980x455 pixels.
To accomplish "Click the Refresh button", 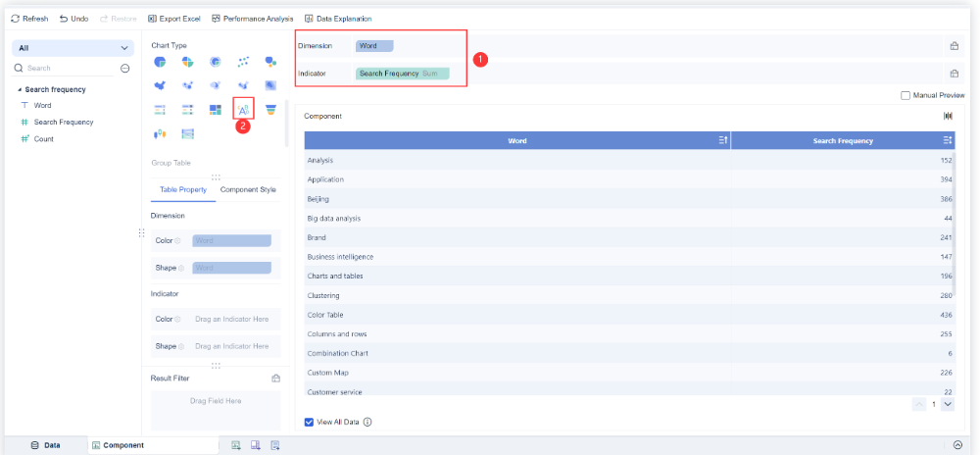I will (29, 19).
